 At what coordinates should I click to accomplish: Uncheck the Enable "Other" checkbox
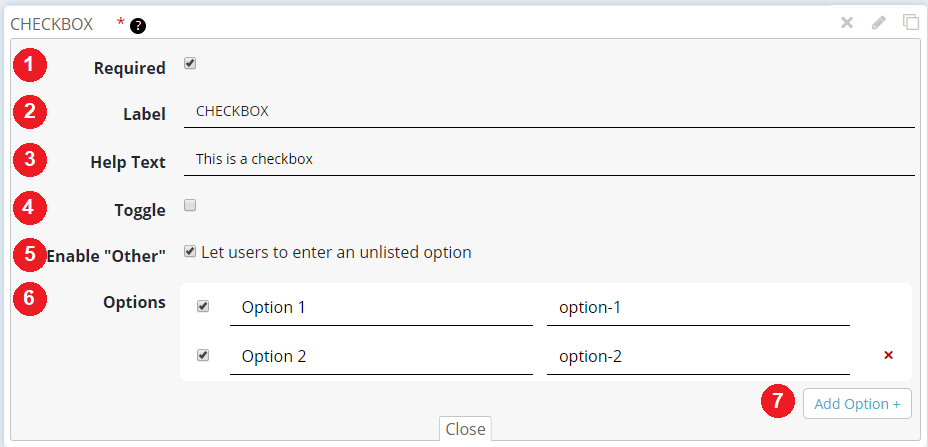[190, 252]
